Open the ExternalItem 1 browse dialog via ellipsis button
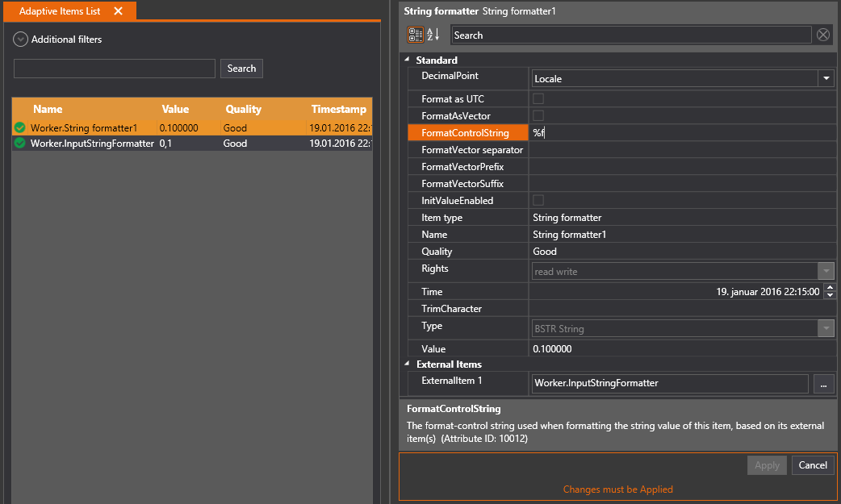841x504 pixels. pos(824,384)
